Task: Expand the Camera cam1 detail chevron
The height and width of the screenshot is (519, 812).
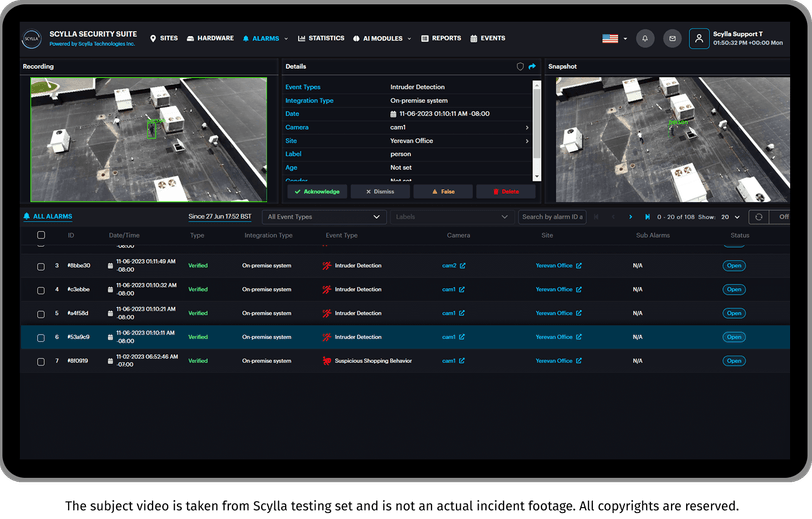Action: click(527, 127)
